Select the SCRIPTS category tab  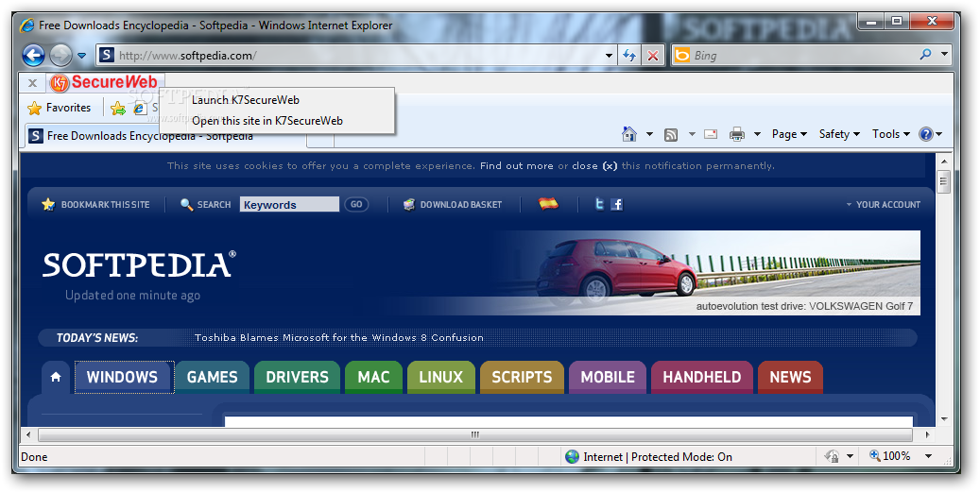[522, 377]
